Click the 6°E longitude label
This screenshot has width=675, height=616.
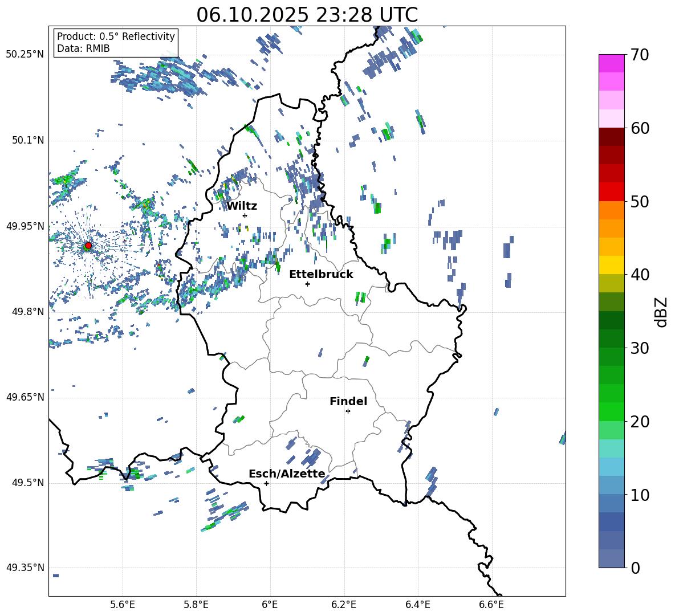[270, 605]
